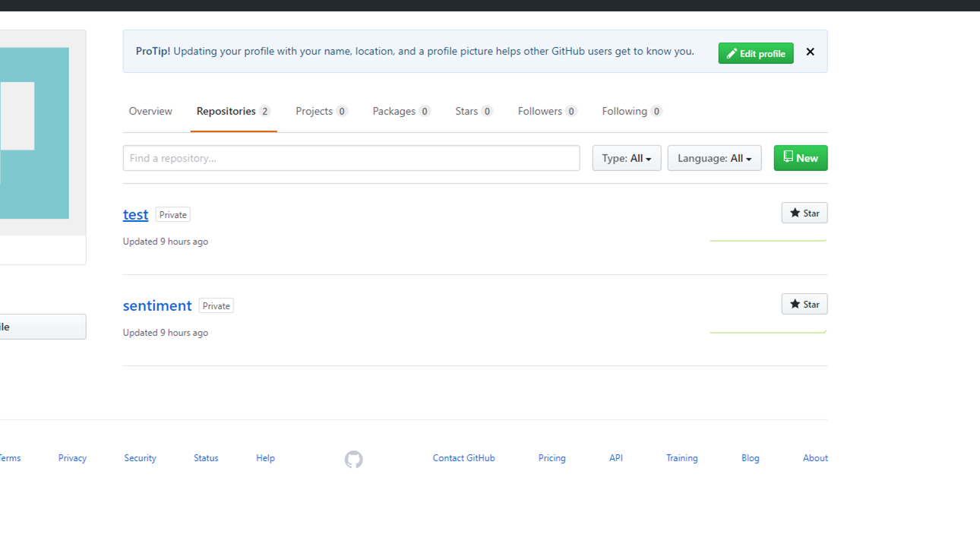Click the repository icon on the New button
Image resolution: width=980 pixels, height=547 pixels.
tap(787, 157)
